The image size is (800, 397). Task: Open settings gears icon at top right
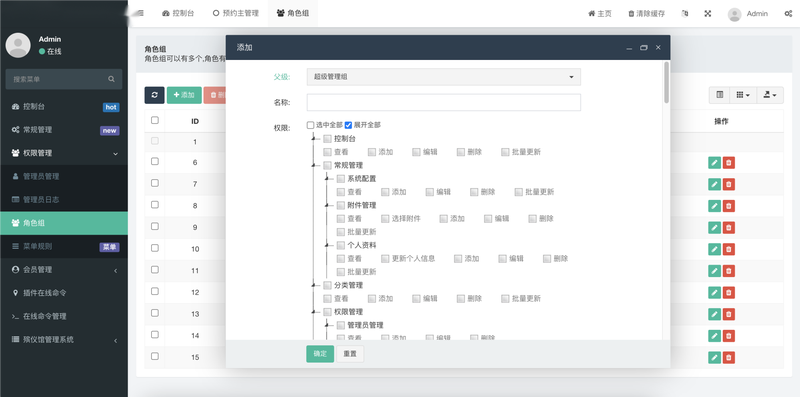click(x=788, y=14)
